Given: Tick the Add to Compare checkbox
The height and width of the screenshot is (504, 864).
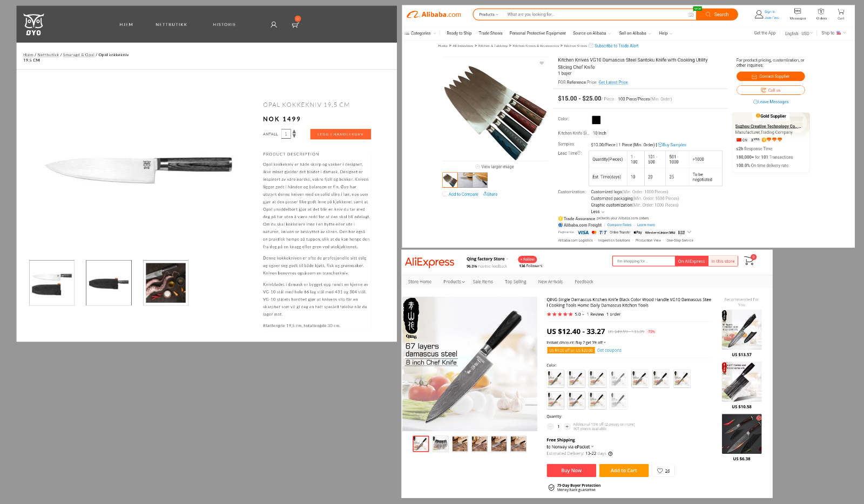Looking at the screenshot, I should coord(444,194).
